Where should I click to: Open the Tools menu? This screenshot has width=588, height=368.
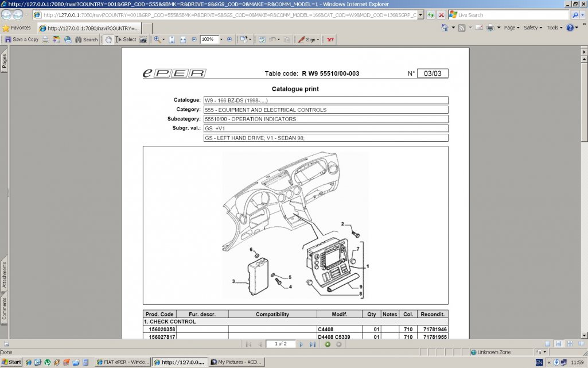(x=554, y=28)
